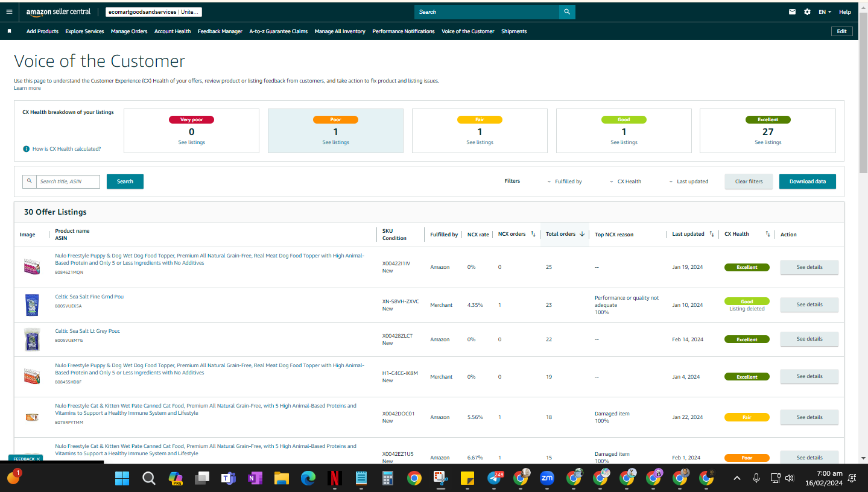
Task: Sort listings by Total orders
Action: pyautogui.click(x=581, y=234)
